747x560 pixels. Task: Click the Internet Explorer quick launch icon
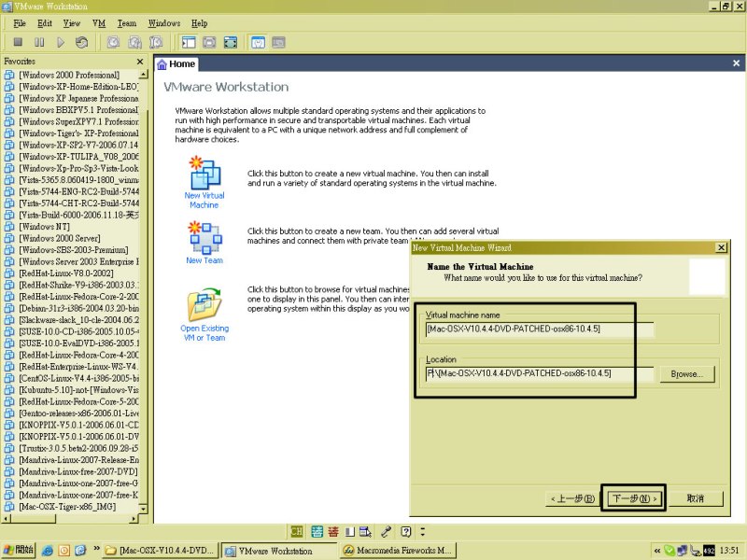[x=48, y=551]
